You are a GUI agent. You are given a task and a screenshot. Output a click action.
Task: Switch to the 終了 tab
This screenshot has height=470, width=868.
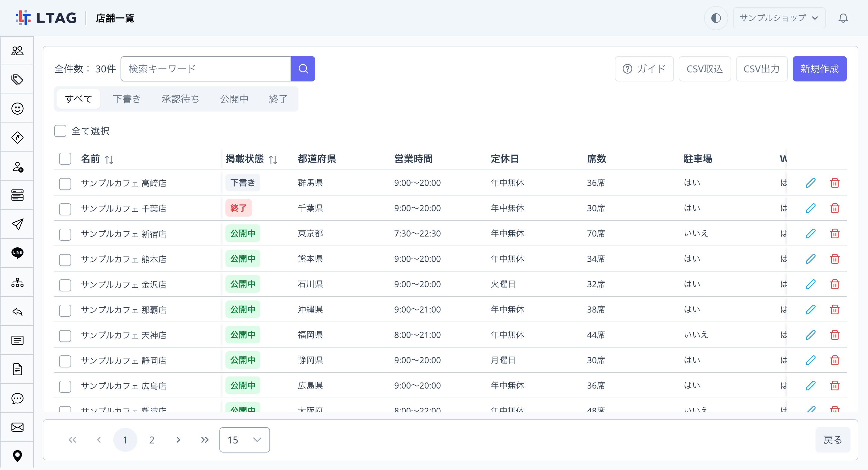[x=278, y=99]
